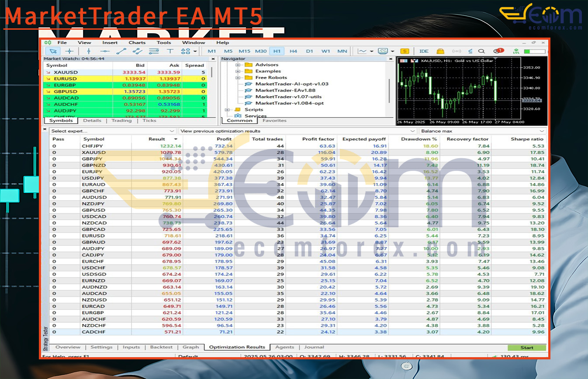
Task: Choose the horizontal line drawing tool
Action: coord(105,51)
